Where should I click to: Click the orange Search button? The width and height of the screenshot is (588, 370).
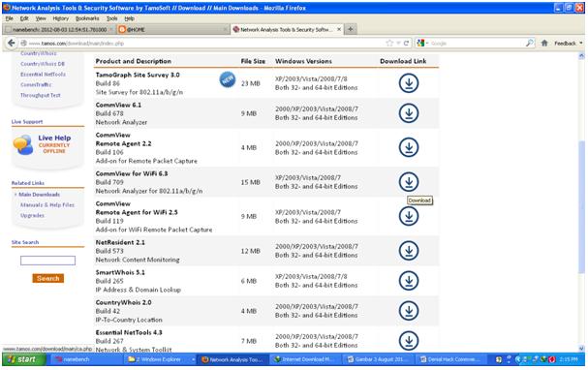(x=48, y=278)
